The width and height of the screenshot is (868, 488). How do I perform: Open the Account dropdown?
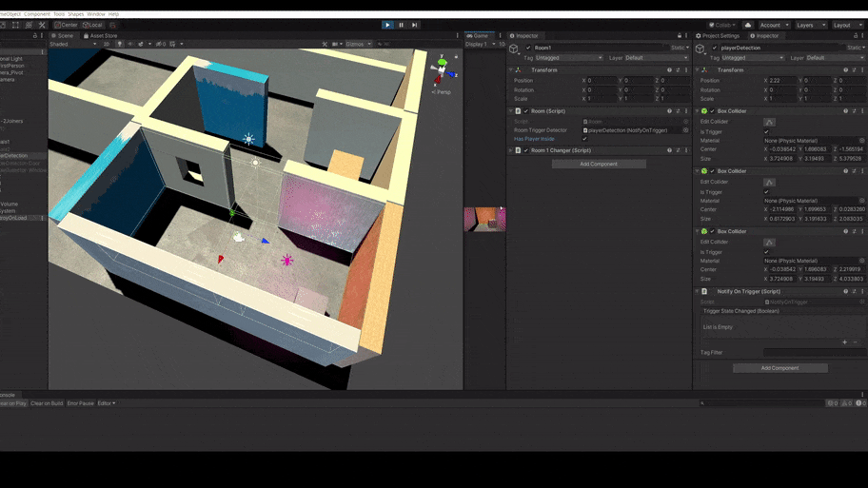coord(774,25)
